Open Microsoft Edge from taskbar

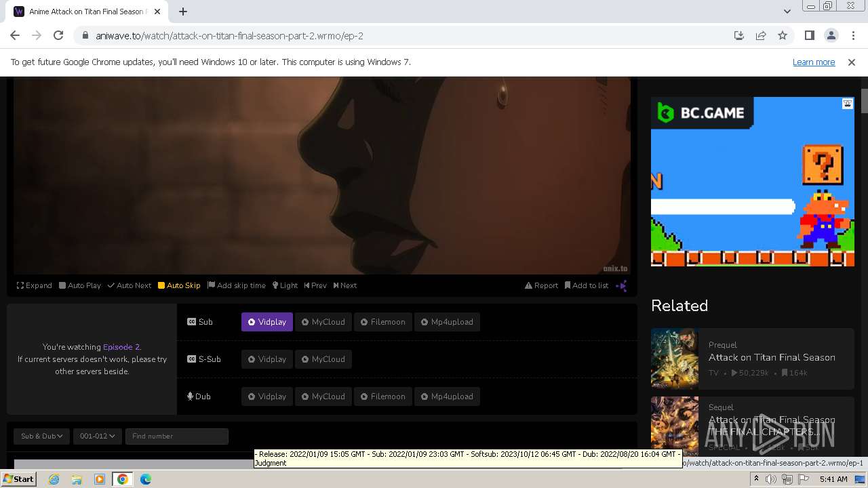[x=146, y=479]
